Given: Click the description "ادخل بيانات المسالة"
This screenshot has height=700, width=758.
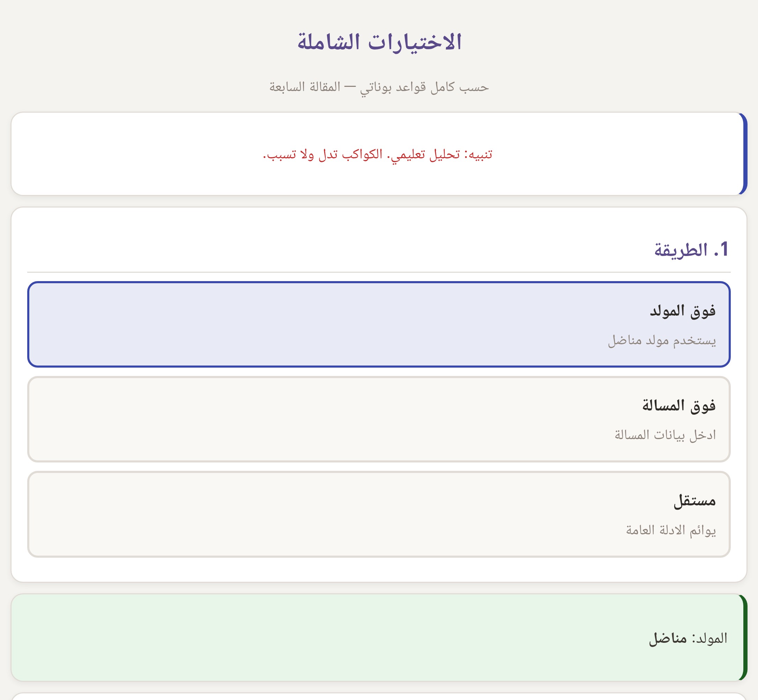Looking at the screenshot, I should (665, 435).
